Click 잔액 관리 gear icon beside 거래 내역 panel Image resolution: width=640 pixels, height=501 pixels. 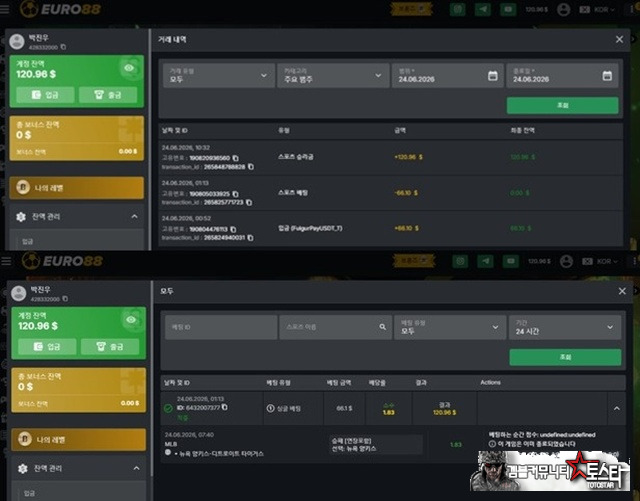pos(21,217)
